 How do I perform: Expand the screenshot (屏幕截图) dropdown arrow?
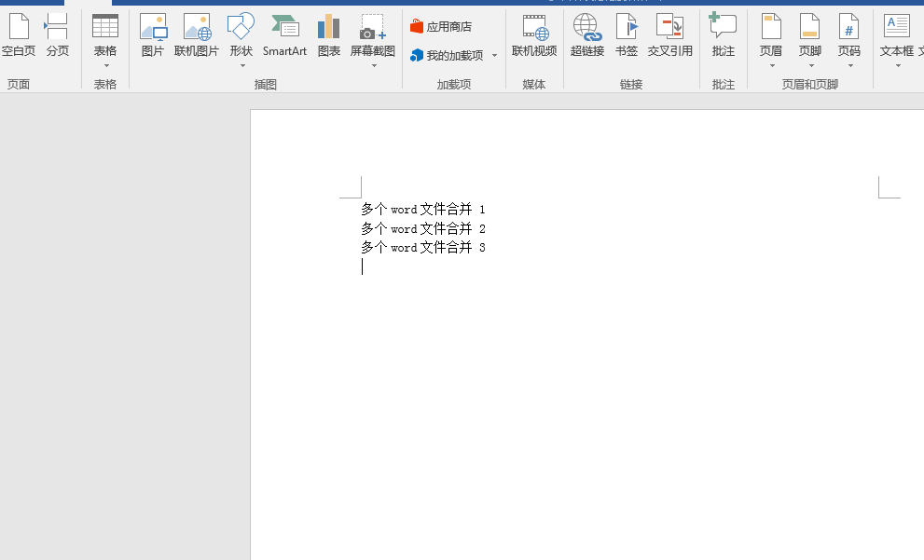click(374, 66)
